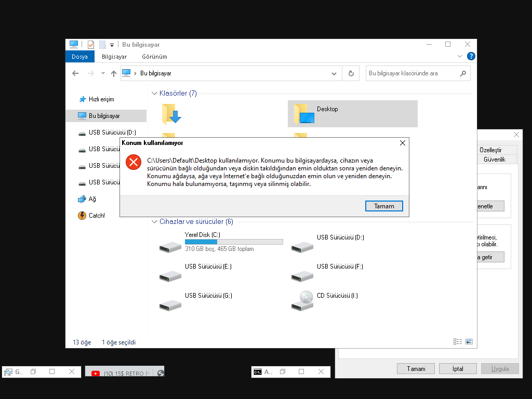This screenshot has height=399, width=532.
Task: Maximize the minimized G.. window
Action: tap(52, 371)
